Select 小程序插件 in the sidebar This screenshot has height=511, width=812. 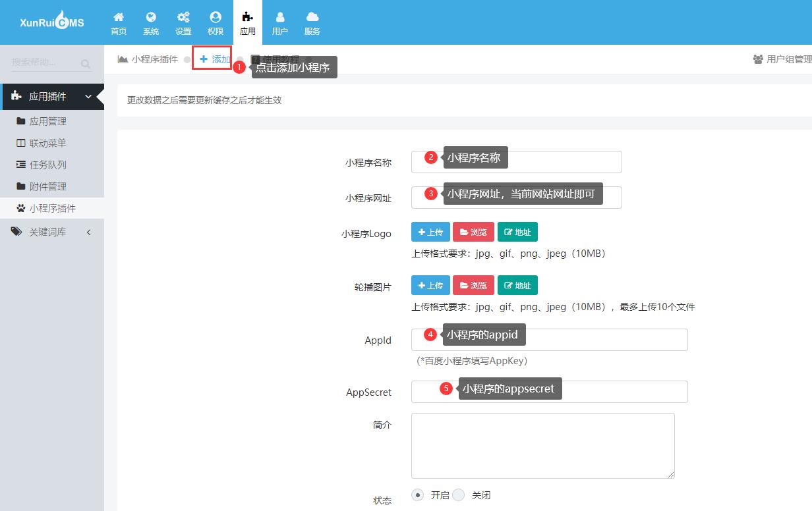click(52, 208)
